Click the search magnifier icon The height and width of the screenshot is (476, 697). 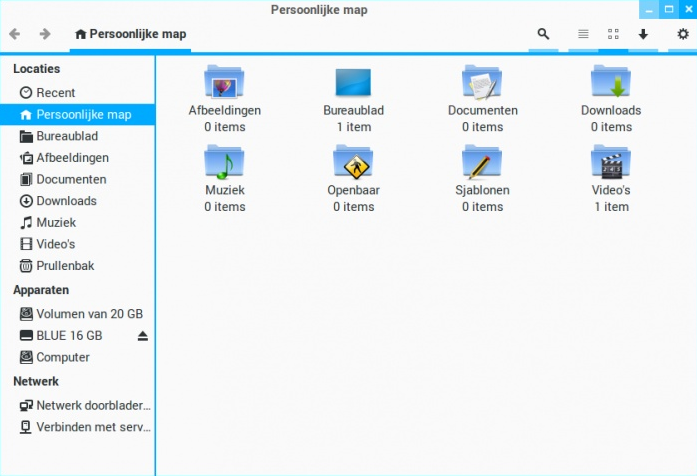pos(543,34)
